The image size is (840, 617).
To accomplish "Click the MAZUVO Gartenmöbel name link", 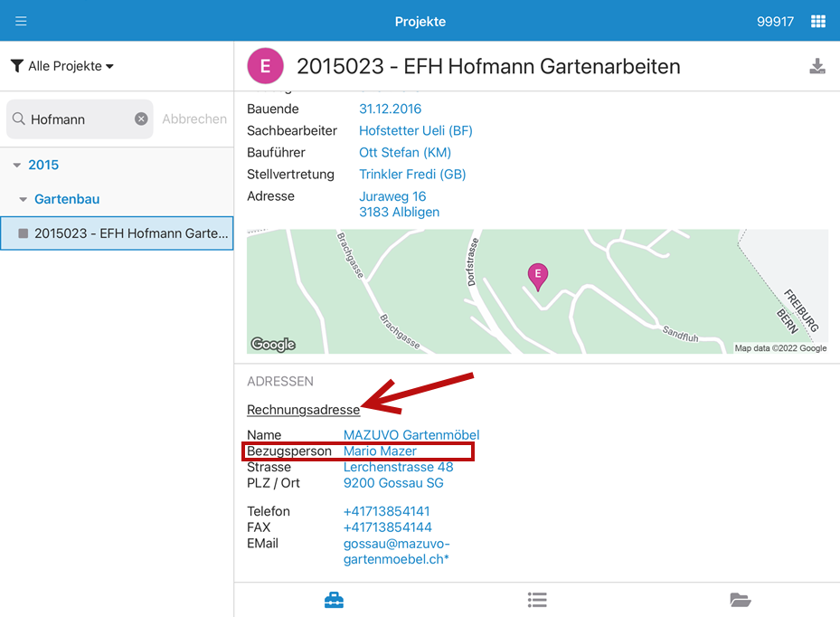I will pyautogui.click(x=411, y=435).
